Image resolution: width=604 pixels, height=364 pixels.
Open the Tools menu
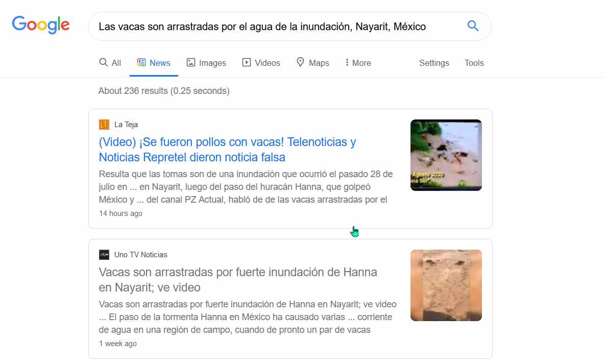point(474,63)
